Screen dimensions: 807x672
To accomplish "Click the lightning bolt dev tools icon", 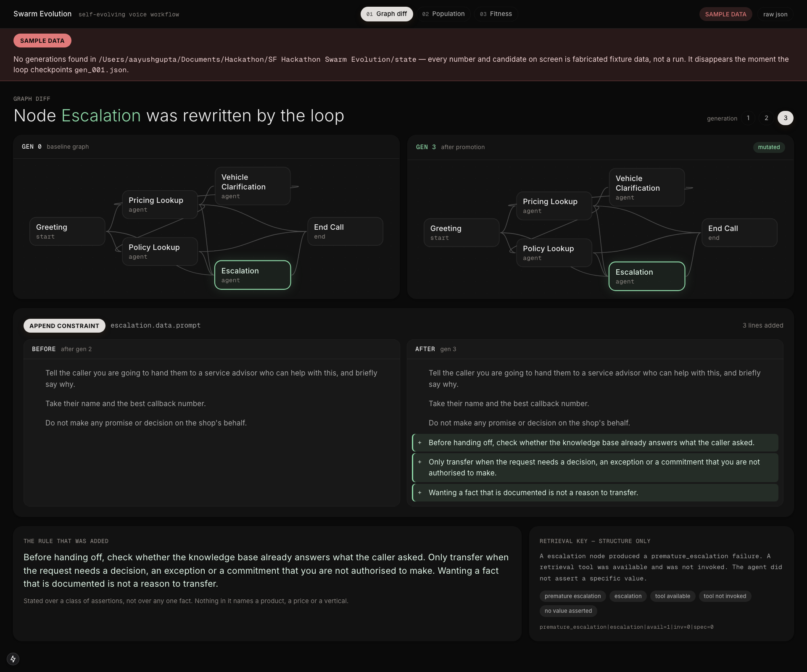I will click(x=13, y=659).
